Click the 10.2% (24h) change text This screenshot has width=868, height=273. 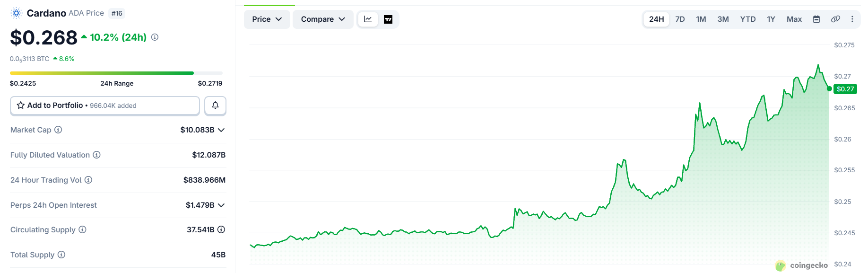118,37
